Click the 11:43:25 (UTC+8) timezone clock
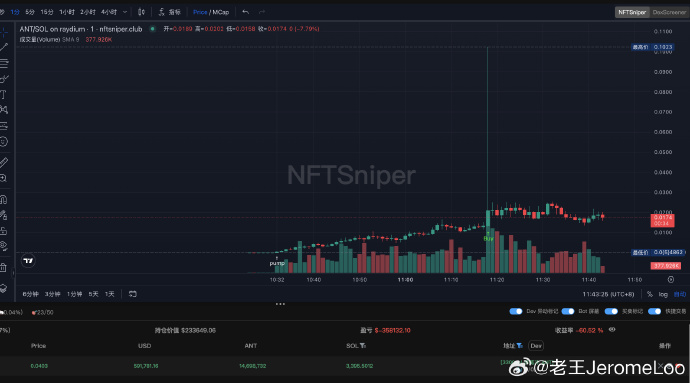This screenshot has width=690, height=383. (x=608, y=294)
